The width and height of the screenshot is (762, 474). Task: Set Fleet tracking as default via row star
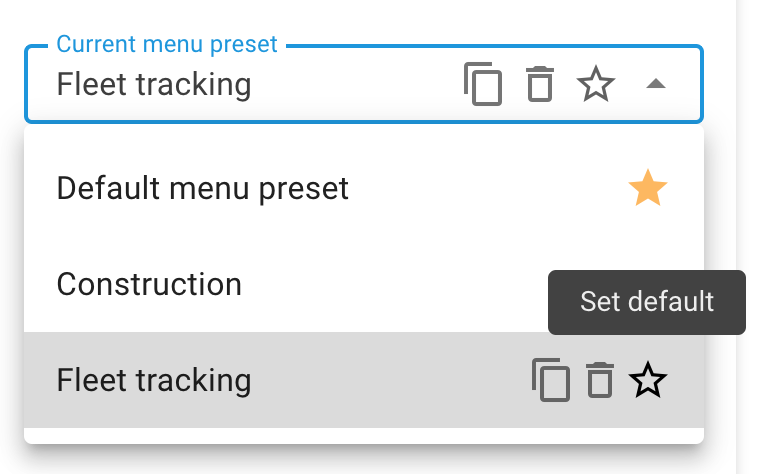click(x=648, y=380)
